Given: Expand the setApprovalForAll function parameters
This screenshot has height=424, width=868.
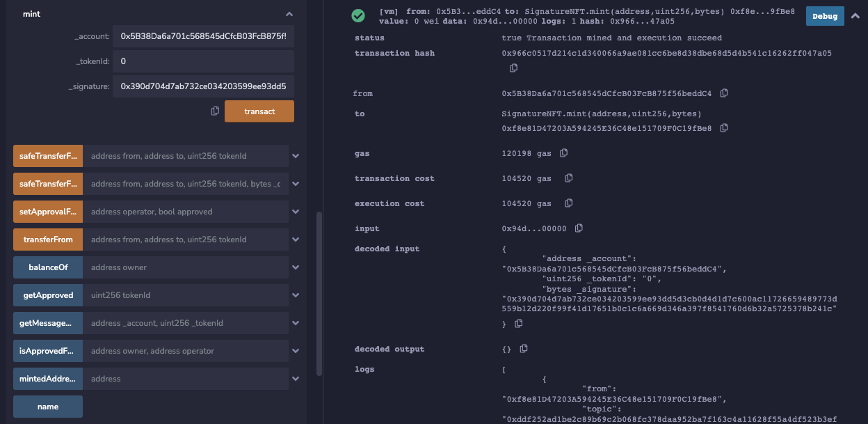Looking at the screenshot, I should pos(296,212).
